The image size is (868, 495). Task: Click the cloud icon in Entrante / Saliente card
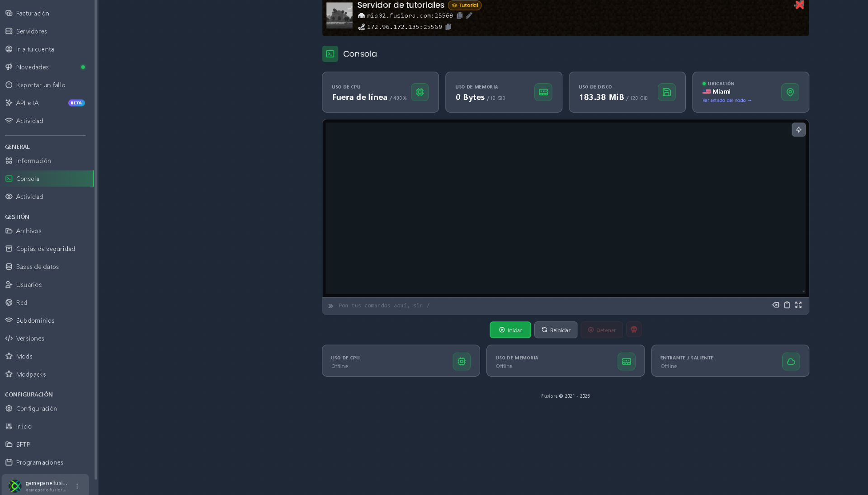[791, 362]
